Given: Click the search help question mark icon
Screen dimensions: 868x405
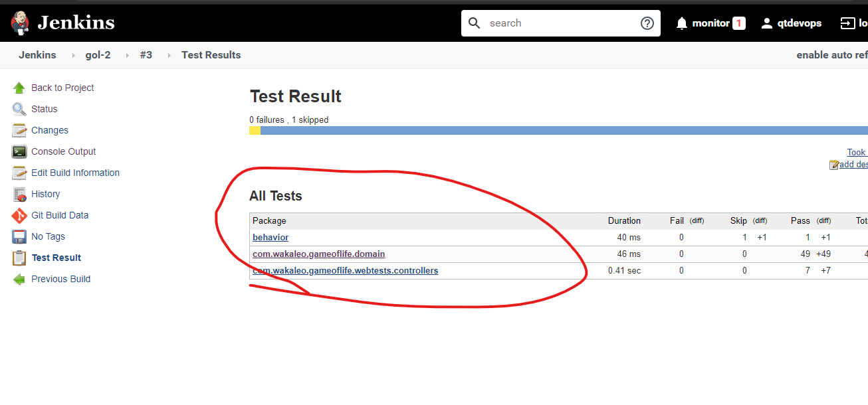Looking at the screenshot, I should coord(647,23).
